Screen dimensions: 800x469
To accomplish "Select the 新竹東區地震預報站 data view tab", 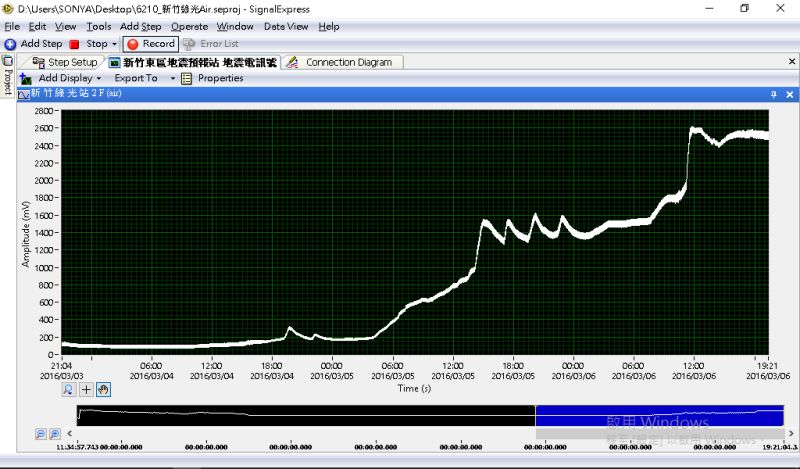I will [193, 62].
